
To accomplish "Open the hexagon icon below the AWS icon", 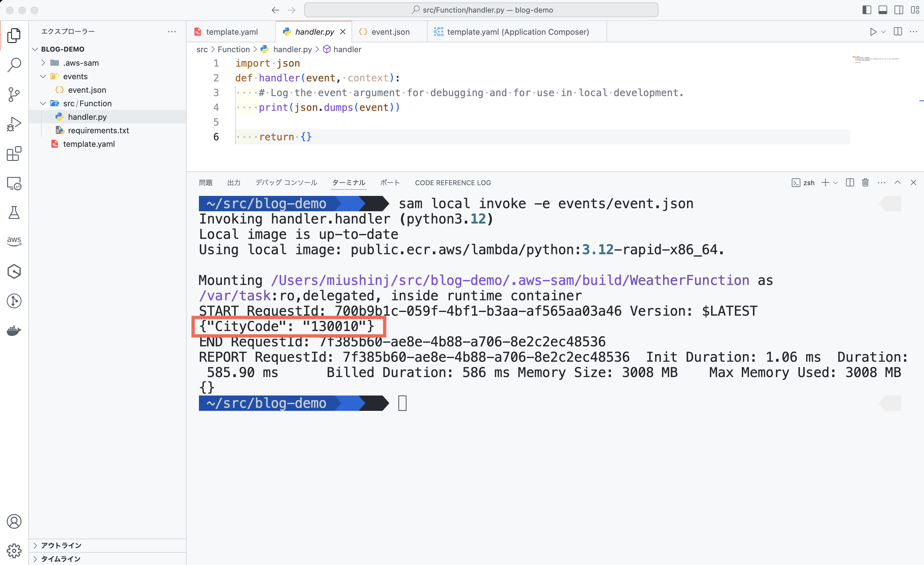I will point(14,271).
